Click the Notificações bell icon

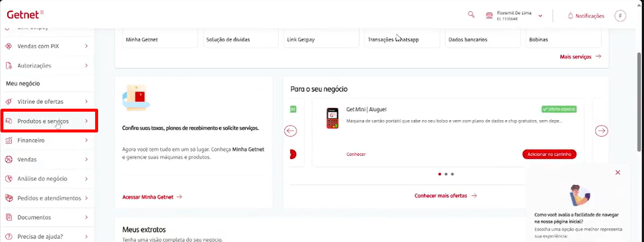point(571,16)
